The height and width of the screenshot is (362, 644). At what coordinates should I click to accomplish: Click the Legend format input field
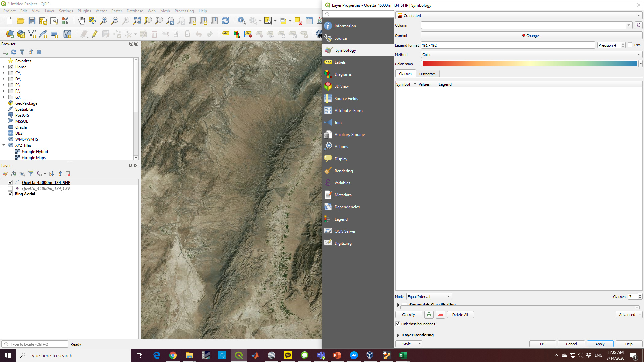point(508,45)
